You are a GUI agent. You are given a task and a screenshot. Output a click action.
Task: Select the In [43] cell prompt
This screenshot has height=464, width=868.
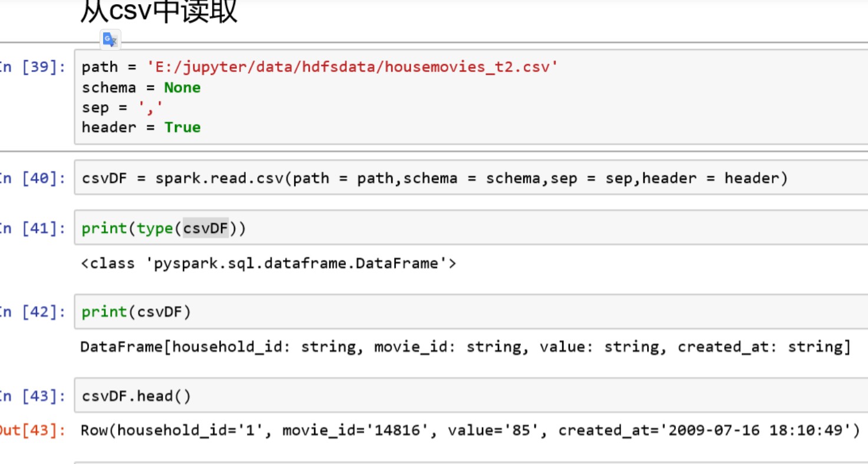[x=33, y=396]
